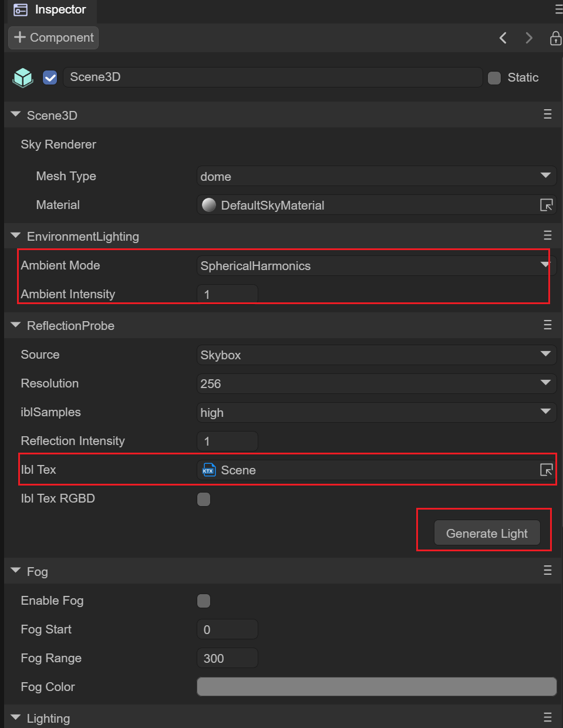Open the Inspector panel hamburger menu
This screenshot has width=563, height=728.
558,10
